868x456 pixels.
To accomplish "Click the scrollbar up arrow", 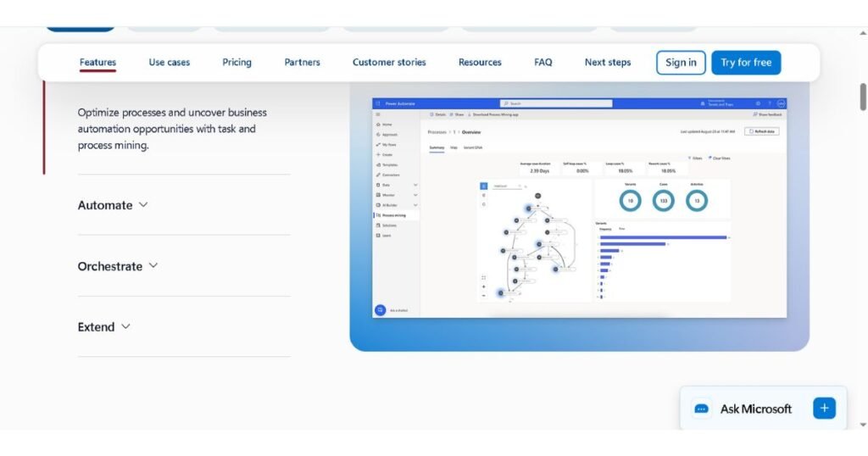I will click(862, 33).
